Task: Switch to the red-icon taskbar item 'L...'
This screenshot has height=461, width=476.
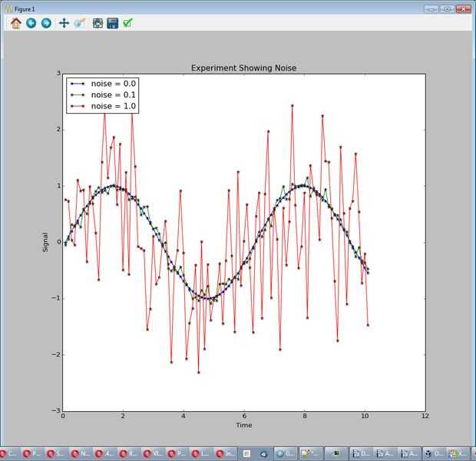Action: (x=201, y=454)
